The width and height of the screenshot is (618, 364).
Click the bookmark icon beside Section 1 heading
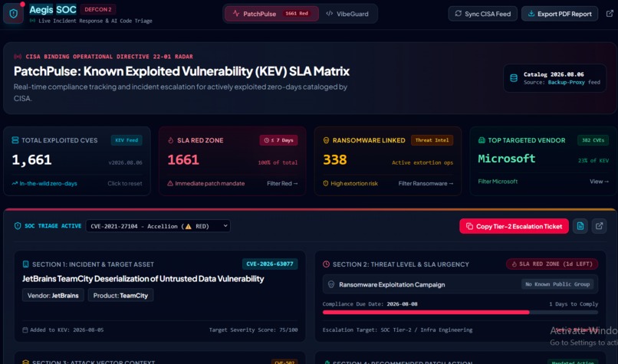[x=25, y=264]
